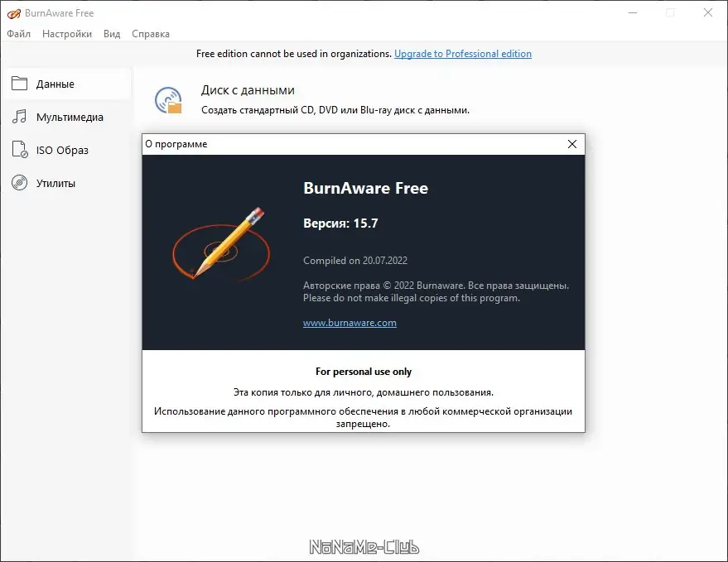
Task: Click the BurnAware pencil and disc logo
Action: click(220, 244)
